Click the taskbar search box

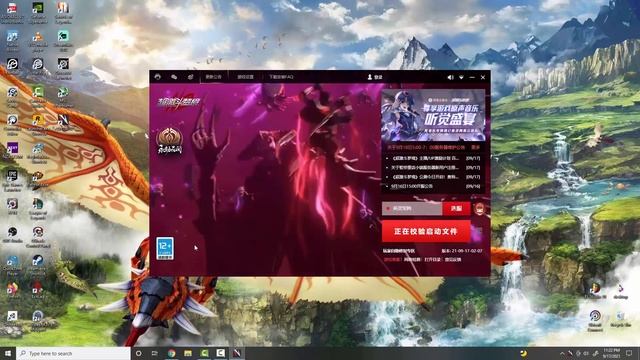click(73, 353)
